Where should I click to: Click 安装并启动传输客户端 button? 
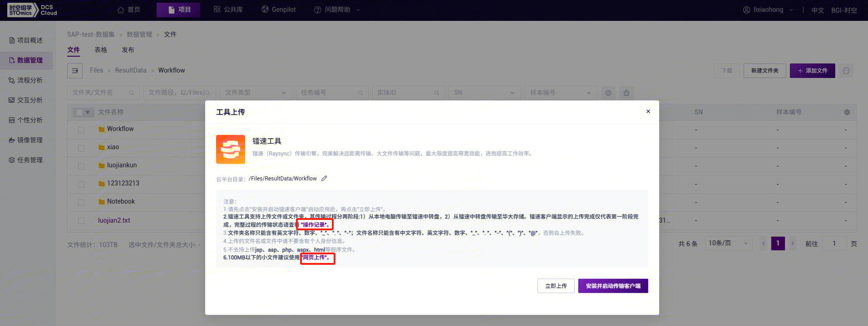613,286
